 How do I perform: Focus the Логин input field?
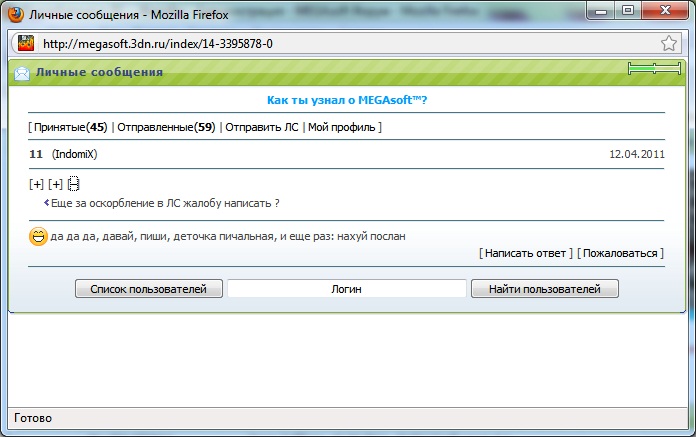click(x=347, y=289)
